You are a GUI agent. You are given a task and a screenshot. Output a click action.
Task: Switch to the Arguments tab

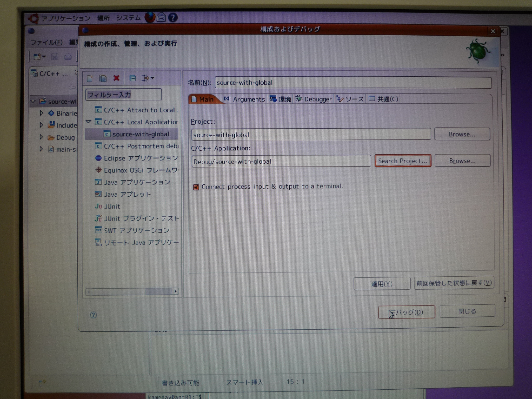[x=244, y=99]
